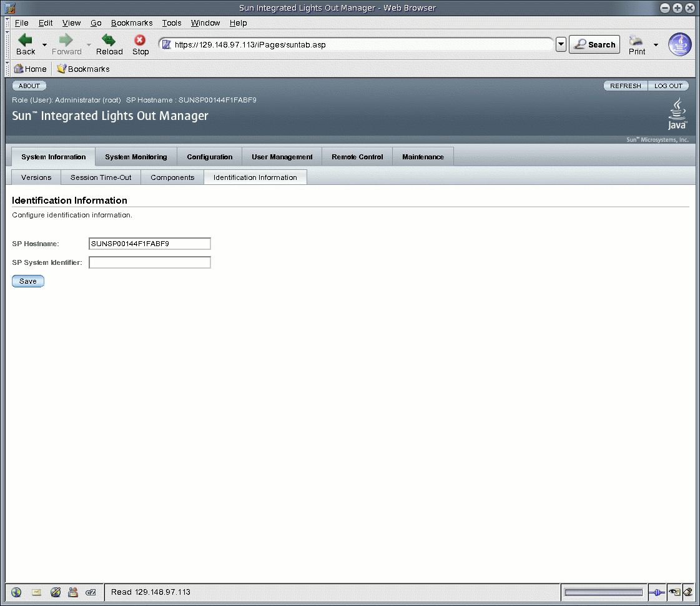Click the ABOUT button

click(x=29, y=86)
